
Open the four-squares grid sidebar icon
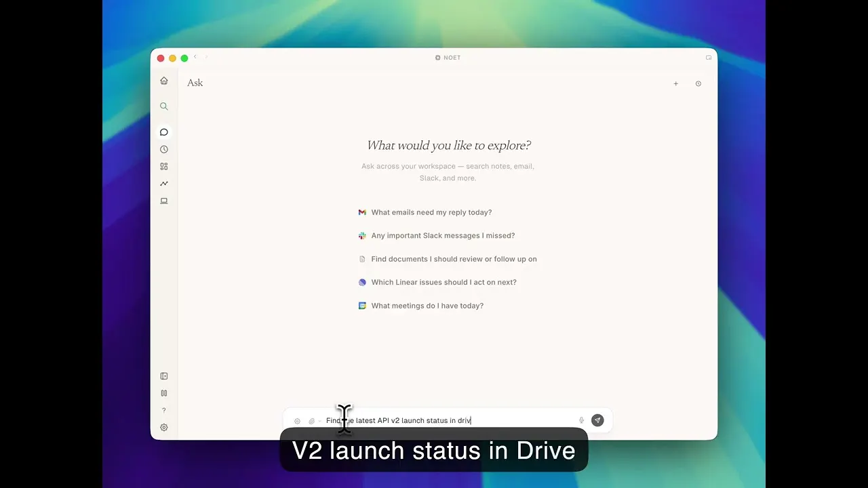[x=164, y=166]
